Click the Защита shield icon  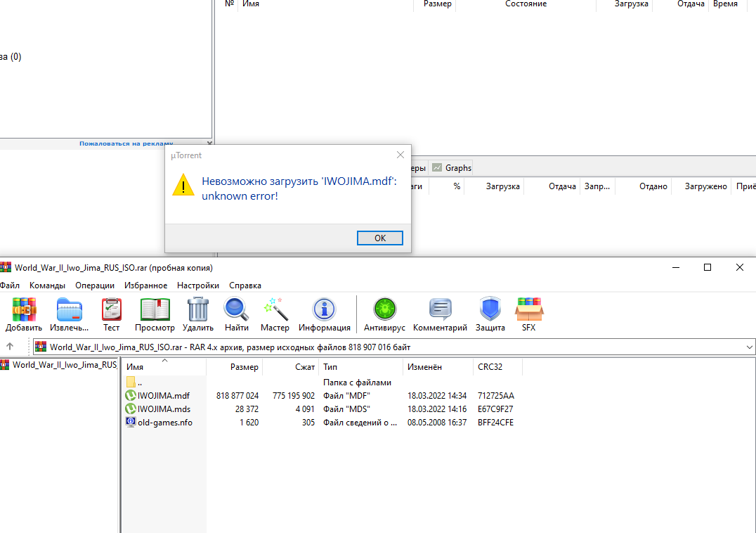[490, 314]
